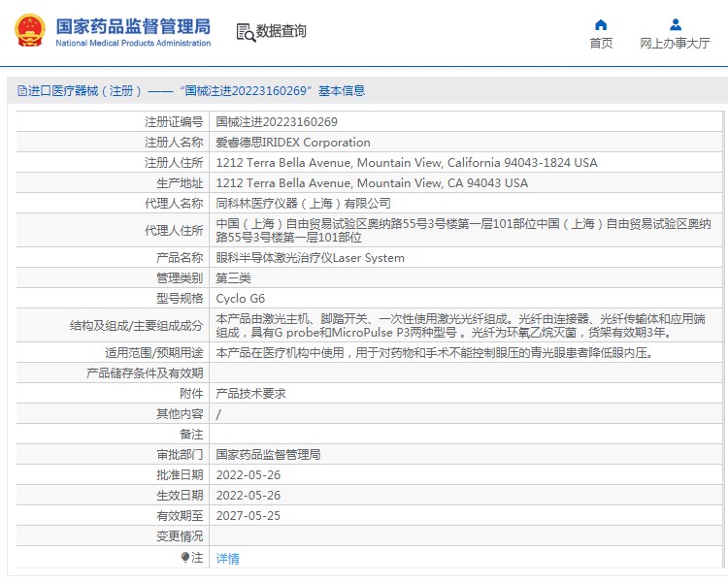Select the Cyclo G6 model value
Screen dimensions: 728x583
(x=241, y=299)
